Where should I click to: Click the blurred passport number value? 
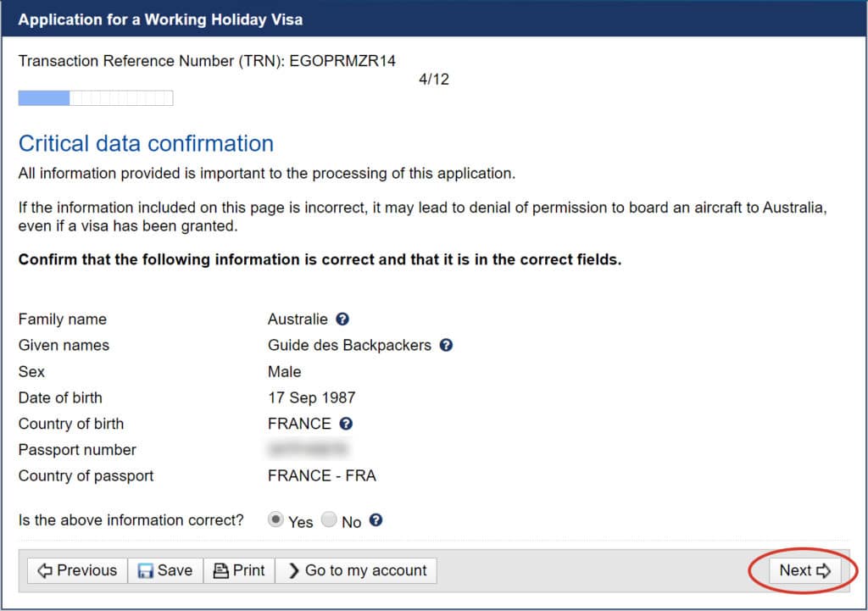(x=308, y=449)
